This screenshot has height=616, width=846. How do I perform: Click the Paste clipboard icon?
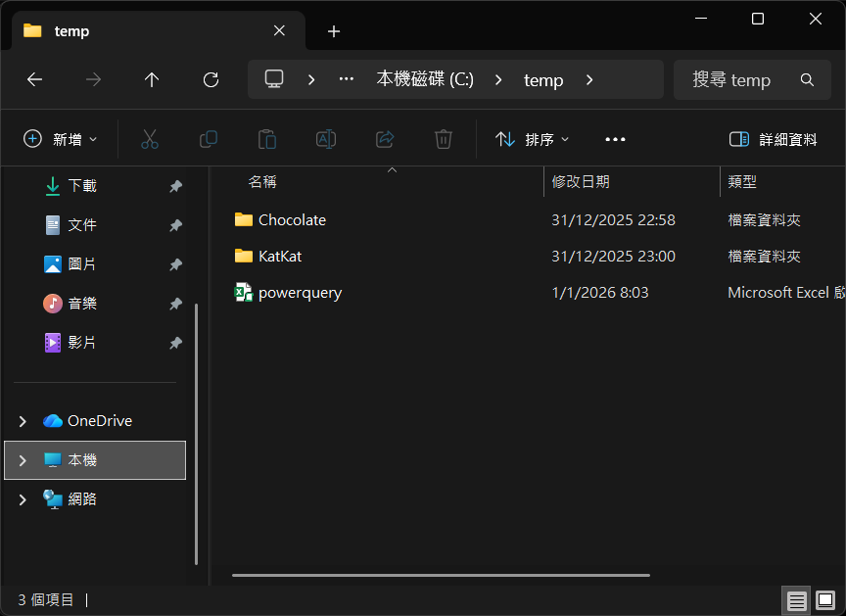point(267,139)
